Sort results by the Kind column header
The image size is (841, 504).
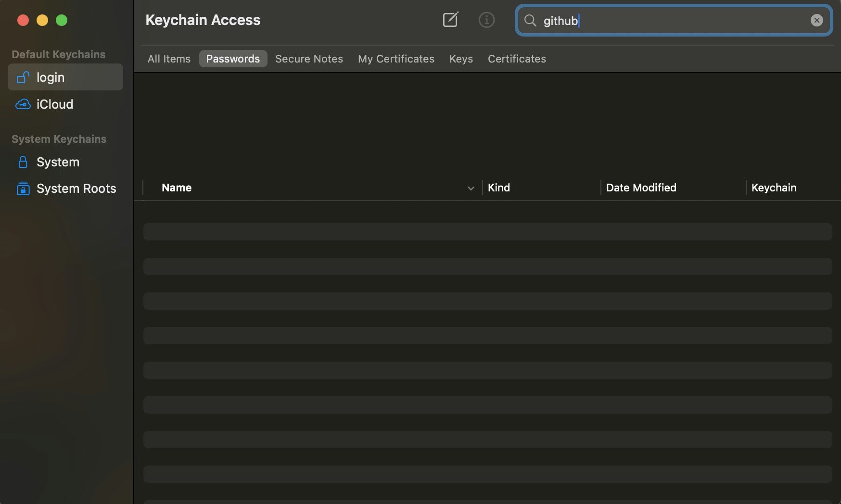click(499, 188)
